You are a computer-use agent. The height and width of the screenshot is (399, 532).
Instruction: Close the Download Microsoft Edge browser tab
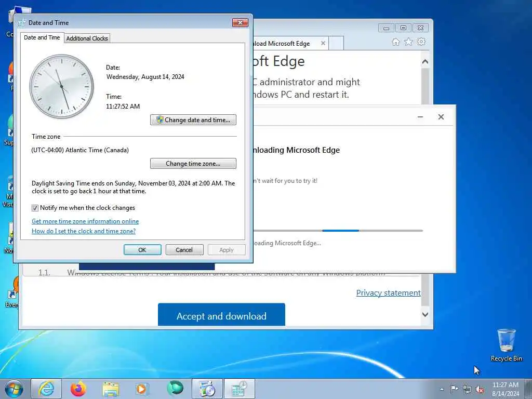323,43
